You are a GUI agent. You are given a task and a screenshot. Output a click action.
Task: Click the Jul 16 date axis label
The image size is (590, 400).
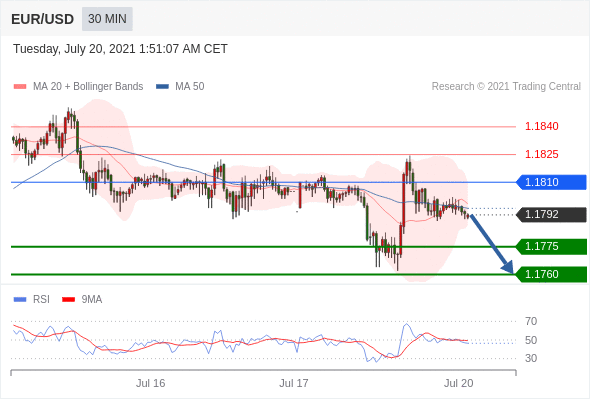pyautogui.click(x=151, y=383)
